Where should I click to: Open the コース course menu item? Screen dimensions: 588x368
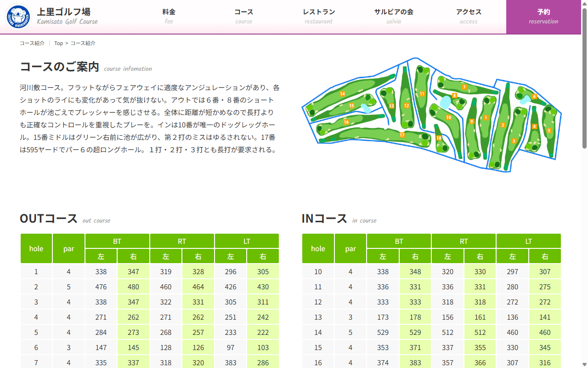click(244, 17)
